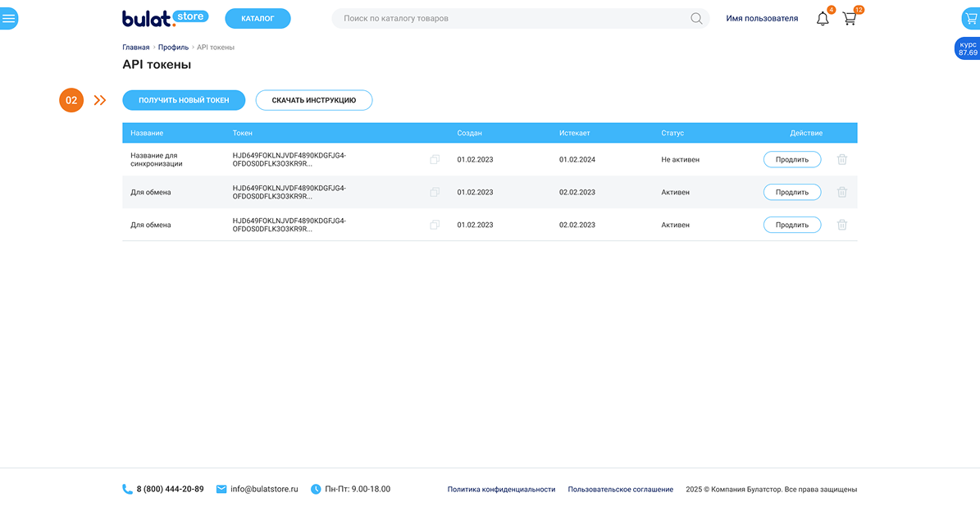Delete the inactive token via trash icon
The height and width of the screenshot is (511, 980).
(x=841, y=160)
